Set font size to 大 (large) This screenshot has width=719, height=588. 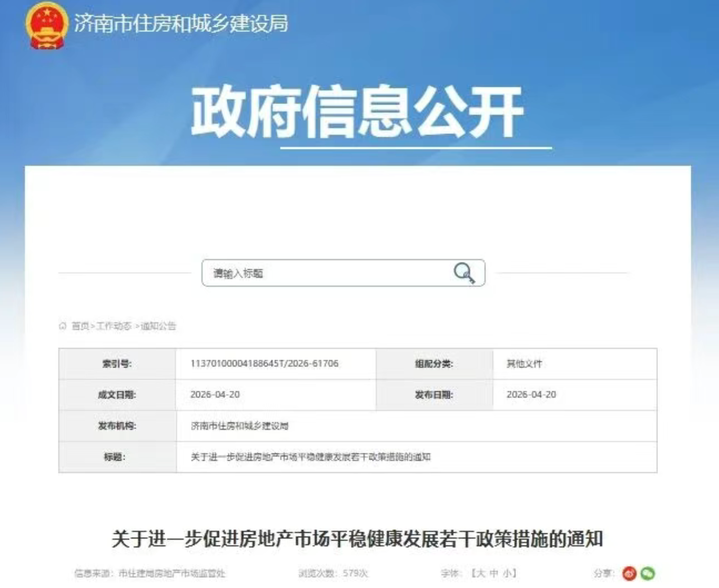[x=480, y=573]
